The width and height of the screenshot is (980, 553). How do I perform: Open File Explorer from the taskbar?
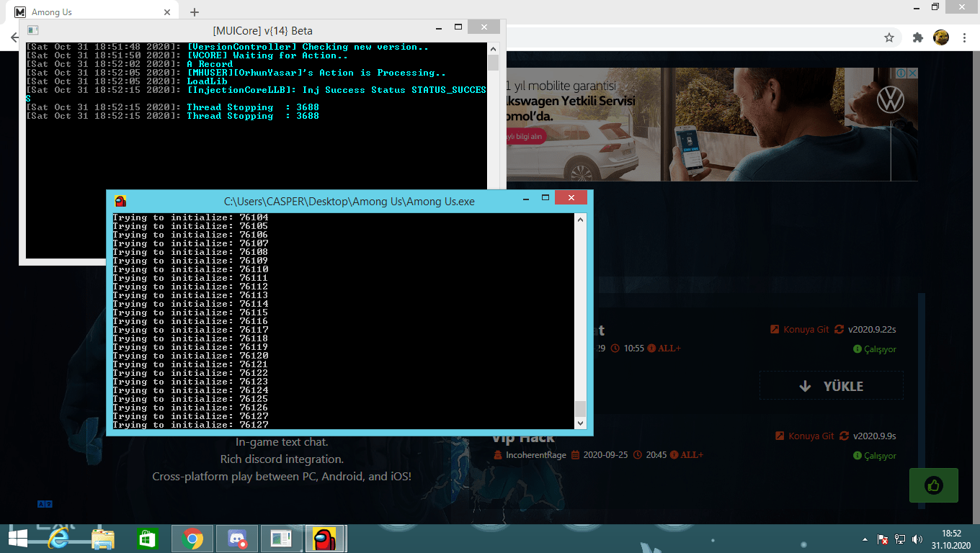pos(103,539)
